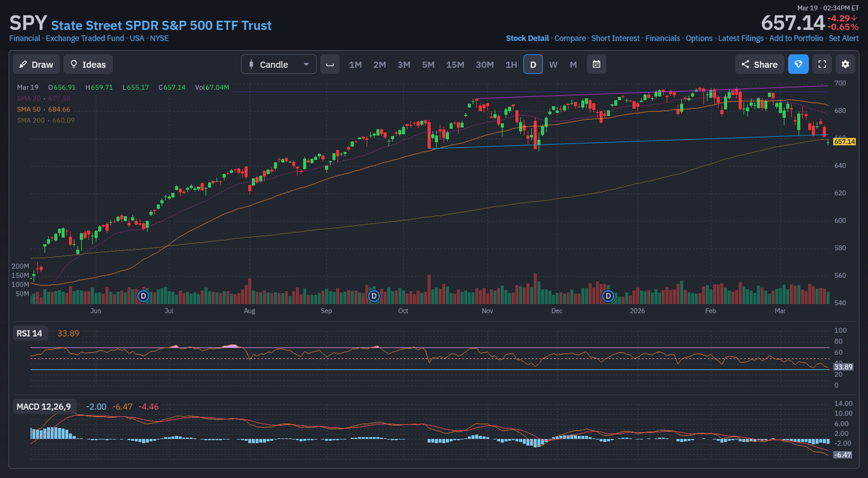Switch chart to Weekly timeframe
868x478 pixels.
[x=553, y=64]
